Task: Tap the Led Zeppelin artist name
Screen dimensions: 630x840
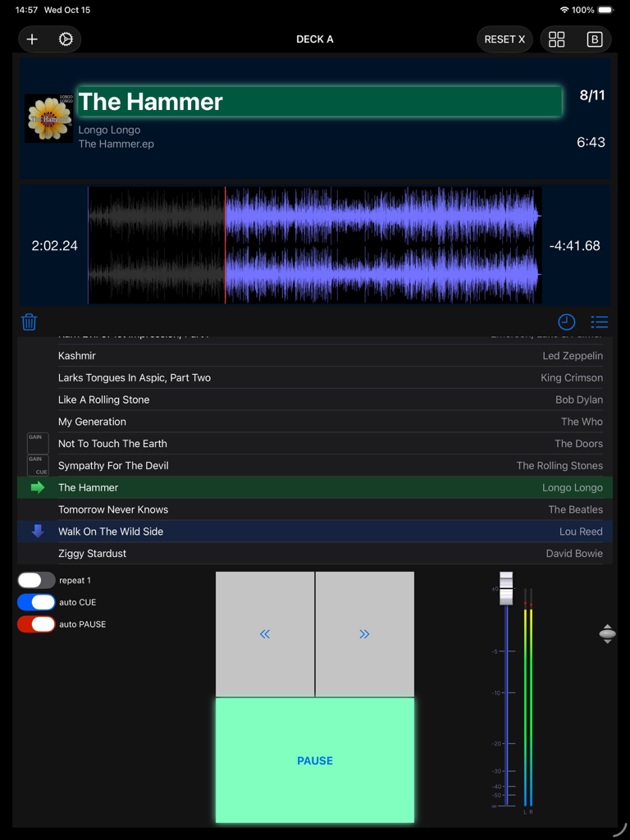Action: tap(573, 356)
